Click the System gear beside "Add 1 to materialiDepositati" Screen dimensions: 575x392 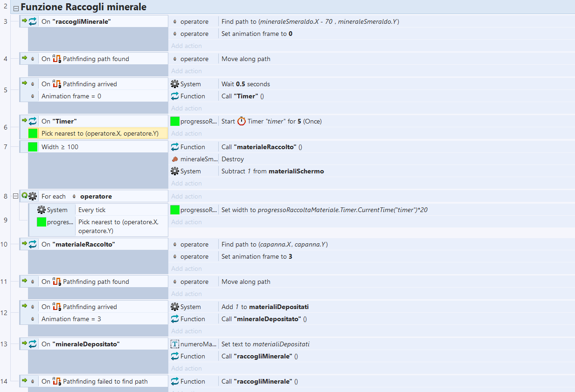[x=175, y=307]
